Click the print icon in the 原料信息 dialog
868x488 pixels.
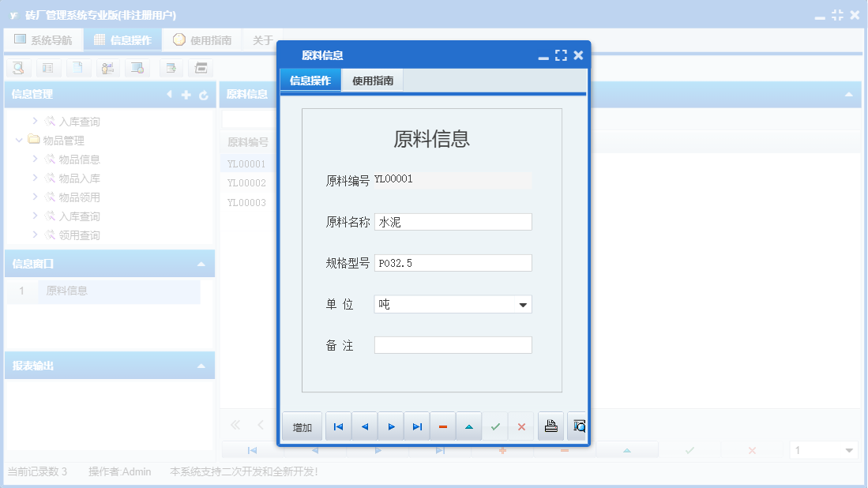[x=550, y=426]
